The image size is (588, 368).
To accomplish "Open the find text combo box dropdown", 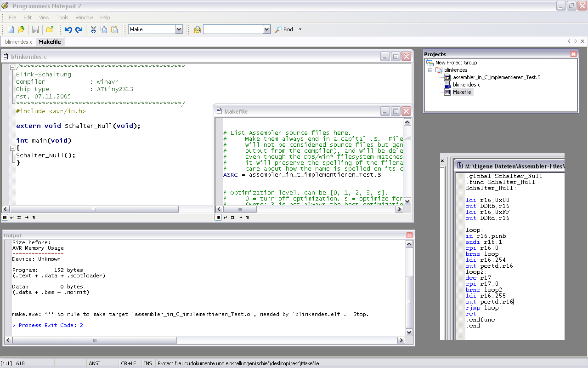I will click(266, 29).
